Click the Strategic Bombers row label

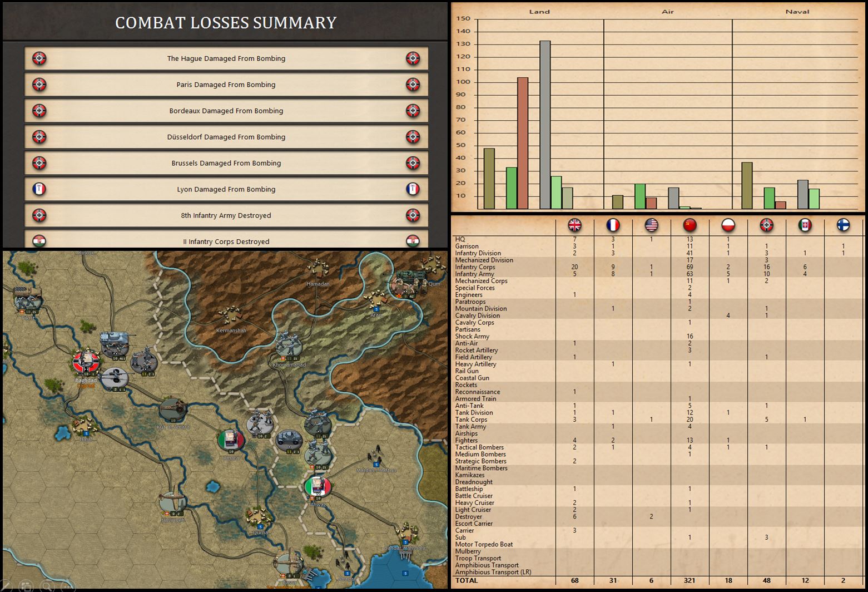480,461
